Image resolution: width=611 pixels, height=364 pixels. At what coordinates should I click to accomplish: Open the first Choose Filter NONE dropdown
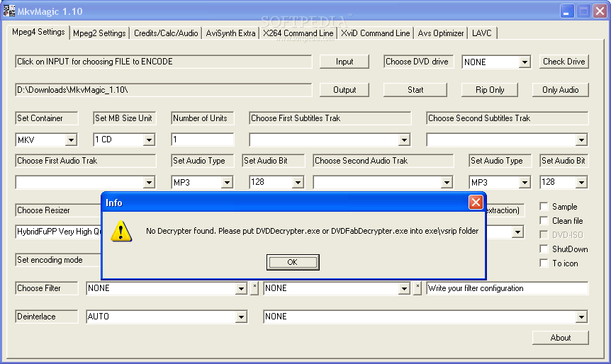point(241,288)
